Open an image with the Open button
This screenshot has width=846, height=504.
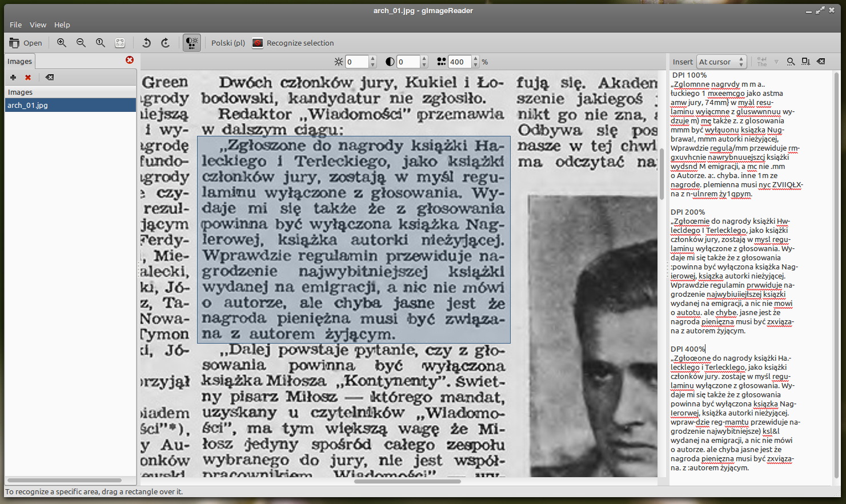(26, 43)
